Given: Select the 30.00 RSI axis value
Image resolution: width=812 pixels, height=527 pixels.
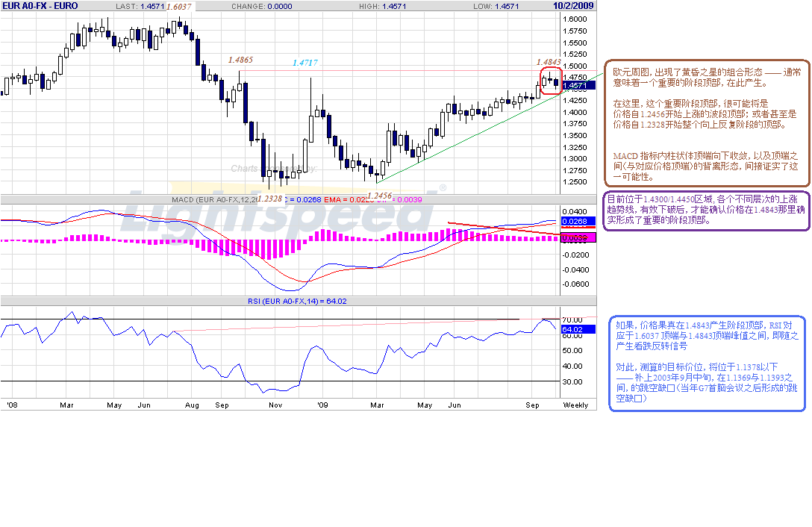Looking at the screenshot, I should (x=572, y=382).
